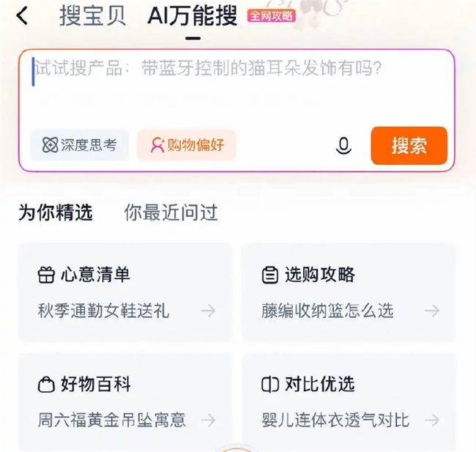The height and width of the screenshot is (452, 476).
Task: Switch to the 搜宝贝 tab
Action: pos(92,15)
